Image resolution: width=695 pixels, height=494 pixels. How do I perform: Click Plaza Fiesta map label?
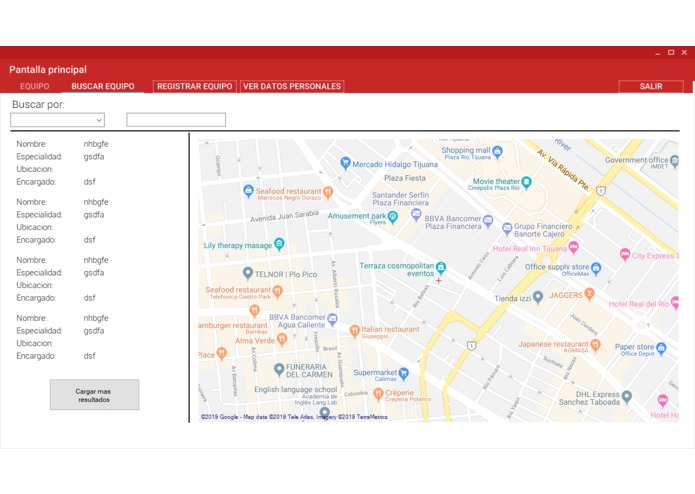point(405,178)
